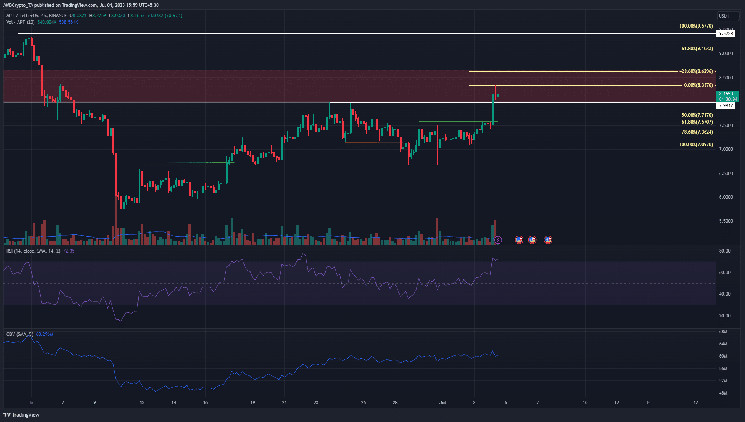Click the 78.60% Fibonacci level label
The height and width of the screenshot is (422, 745).
696,131
